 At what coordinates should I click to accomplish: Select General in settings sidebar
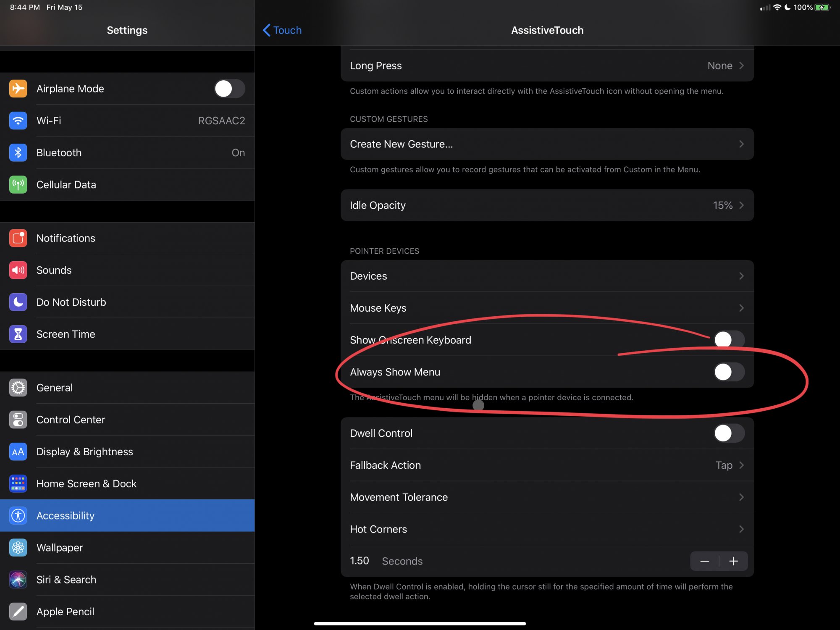click(55, 388)
